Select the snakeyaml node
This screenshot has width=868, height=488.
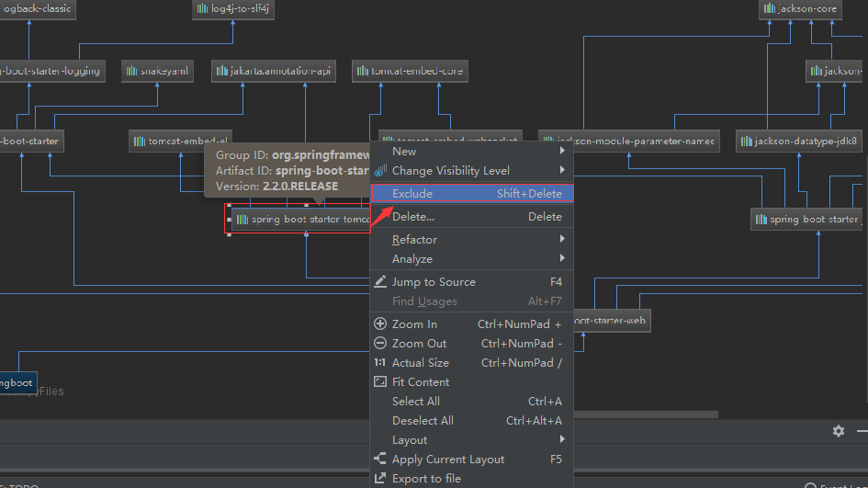(x=157, y=71)
